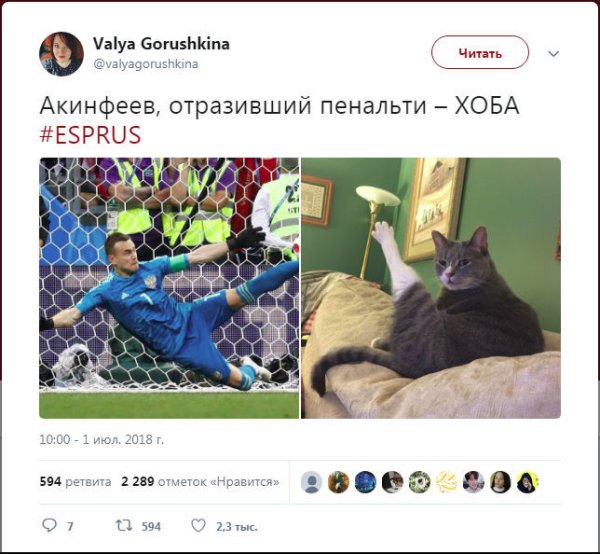Open the last liker avatar with yellow background
Image resolution: width=600 pixels, height=554 pixels.
pyautogui.click(x=528, y=482)
